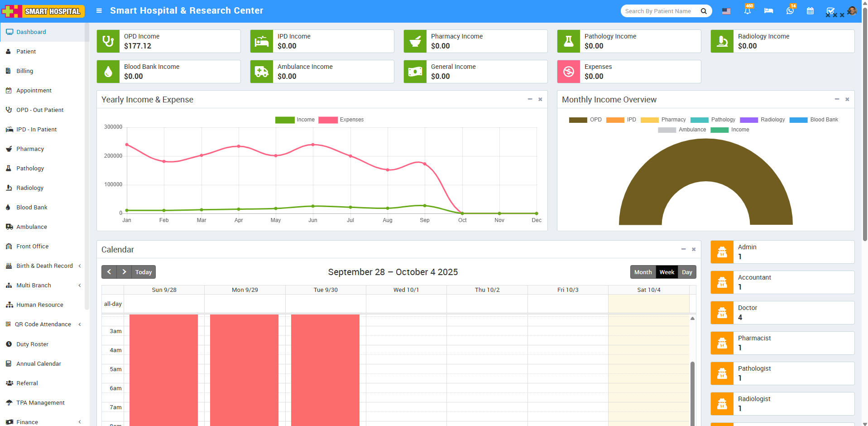Open the notifications bell icon
Viewport: 868px width, 426px height.
click(x=747, y=11)
